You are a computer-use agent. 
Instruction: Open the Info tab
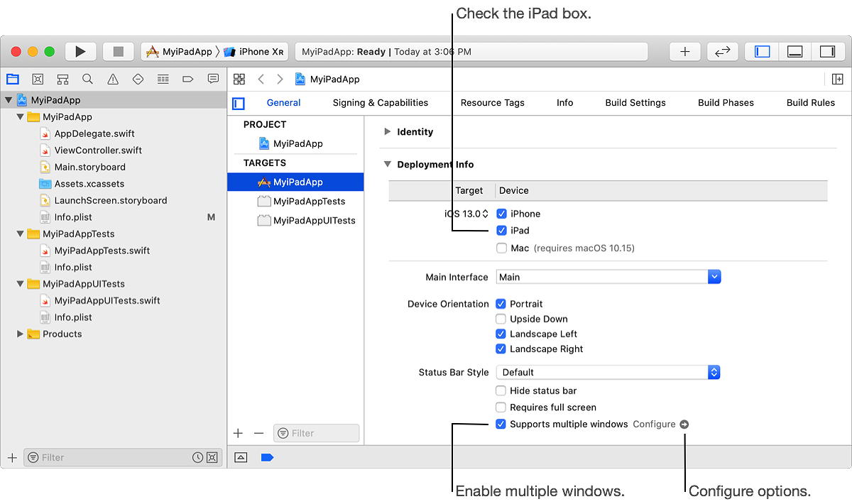click(x=565, y=103)
